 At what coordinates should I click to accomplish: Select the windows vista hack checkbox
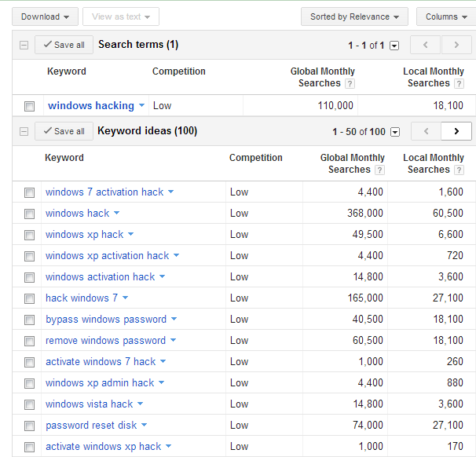[29, 404]
